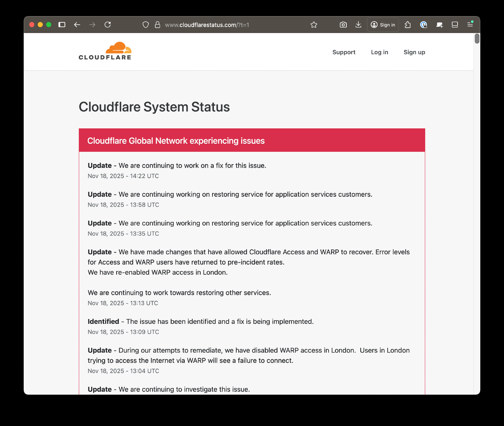This screenshot has height=426, width=504.
Task: Click the forward navigation arrow
Action: (92, 25)
